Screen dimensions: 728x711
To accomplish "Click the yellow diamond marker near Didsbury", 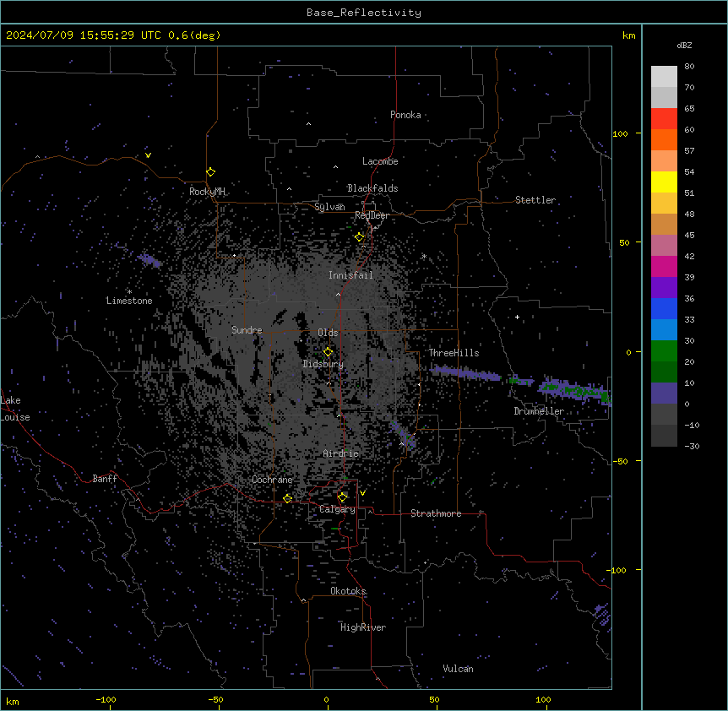I will tap(328, 352).
